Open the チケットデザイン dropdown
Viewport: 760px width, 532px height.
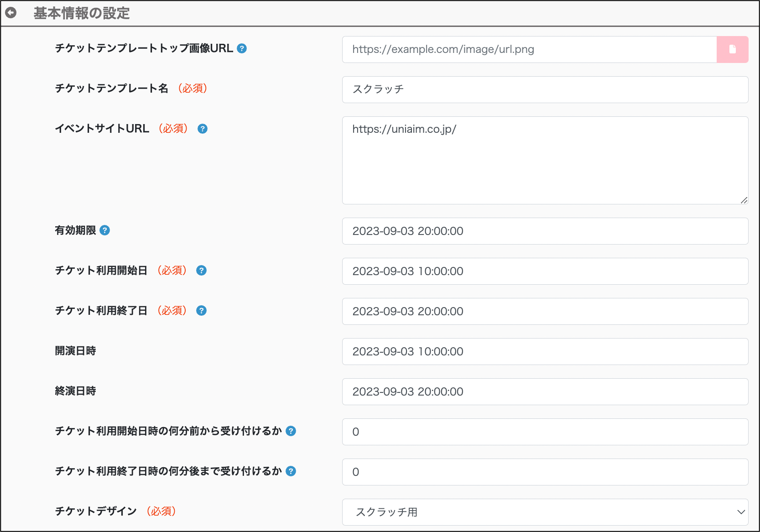545,512
